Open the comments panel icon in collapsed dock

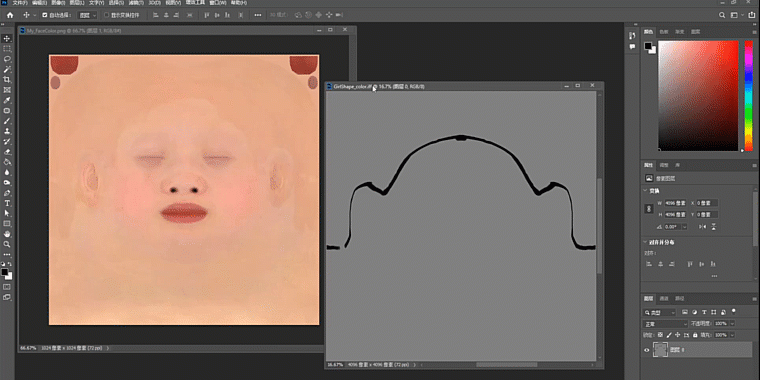pos(632,47)
